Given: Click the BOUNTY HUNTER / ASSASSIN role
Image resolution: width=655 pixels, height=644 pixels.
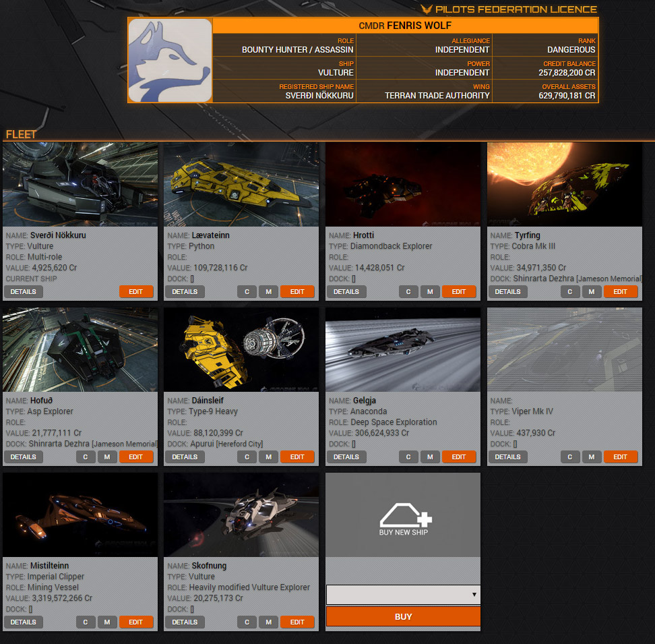Looking at the screenshot, I should [297, 50].
